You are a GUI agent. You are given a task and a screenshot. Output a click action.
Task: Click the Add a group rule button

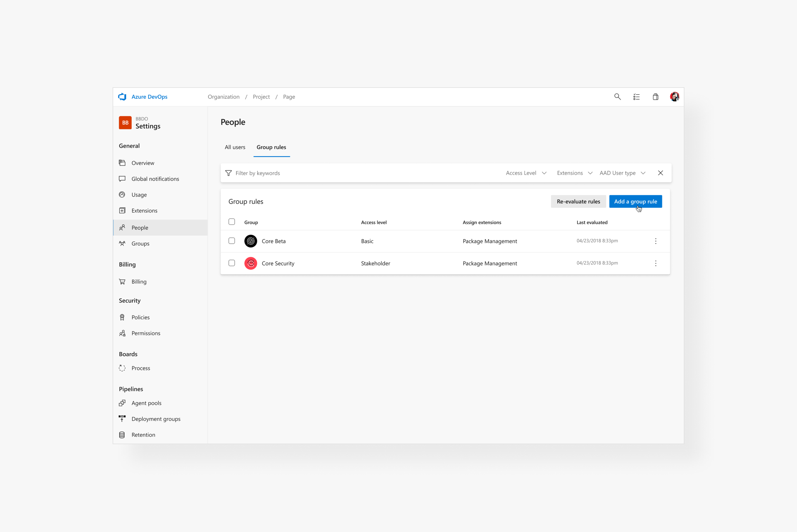coord(635,202)
